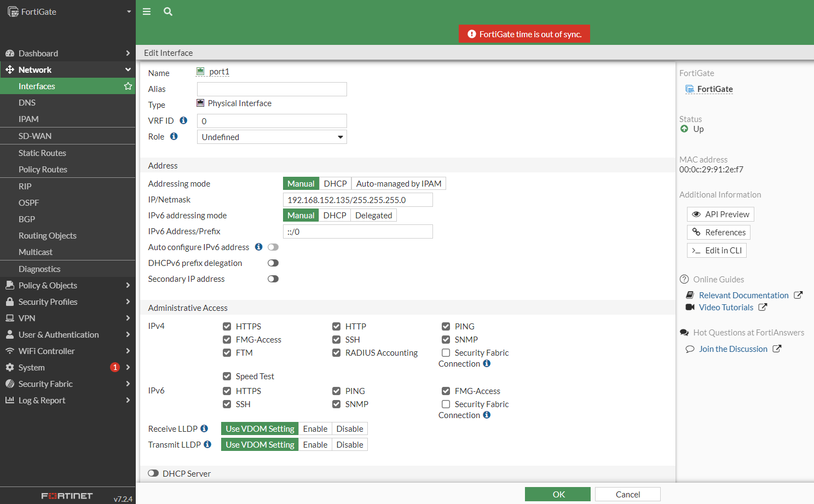Open Static Routes menu item

click(x=68, y=153)
